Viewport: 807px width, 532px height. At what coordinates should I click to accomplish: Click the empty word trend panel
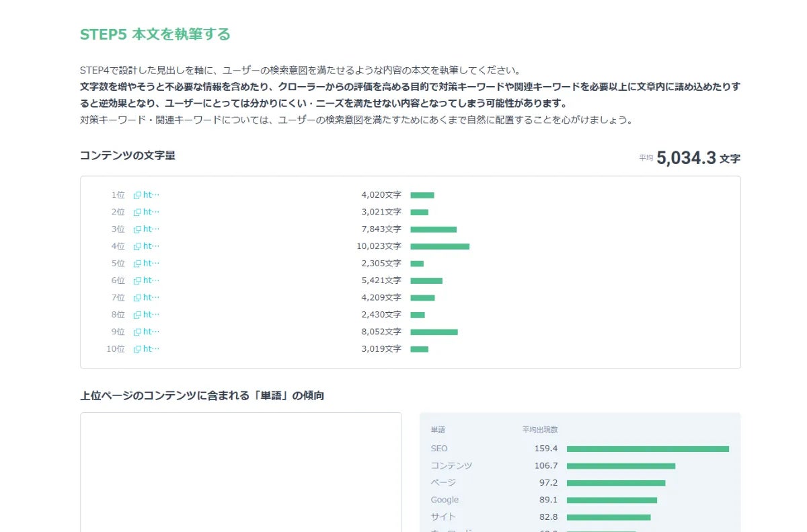pos(241,472)
